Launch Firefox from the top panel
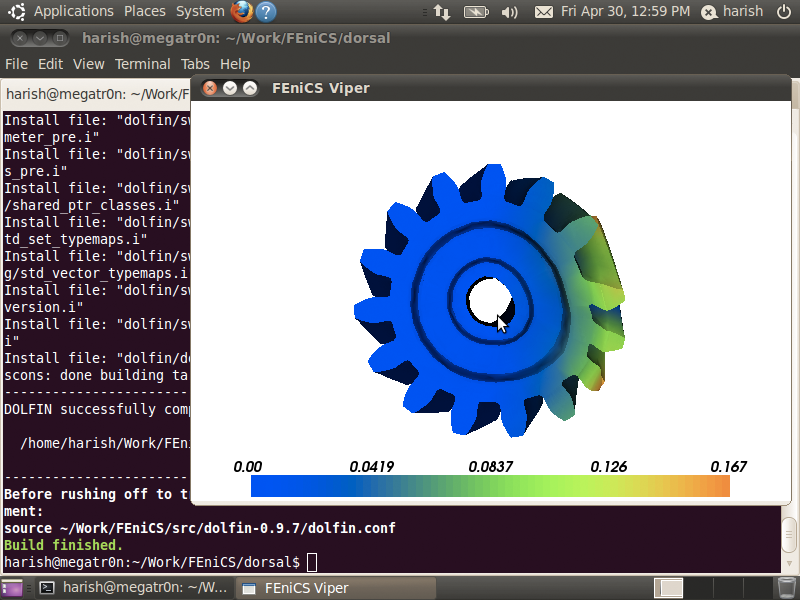Viewport: 800px width, 600px height. [x=242, y=12]
